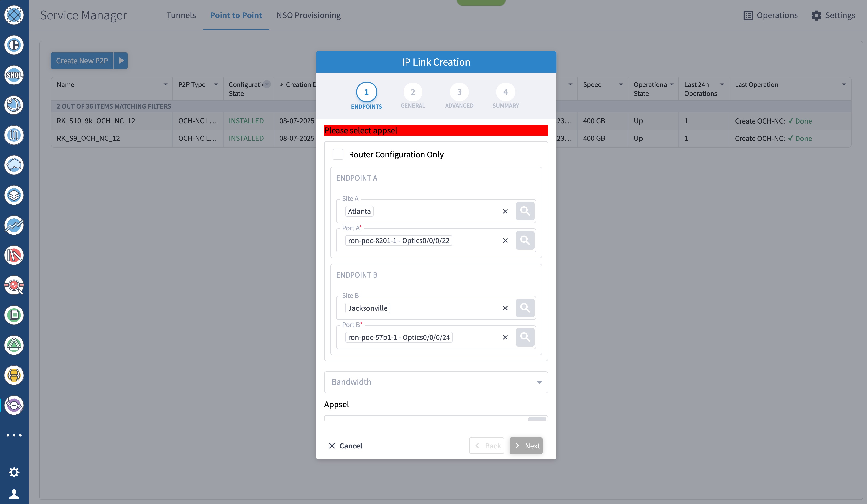Open the trend chart sidebar app
The width and height of the screenshot is (867, 504).
coord(14,225)
